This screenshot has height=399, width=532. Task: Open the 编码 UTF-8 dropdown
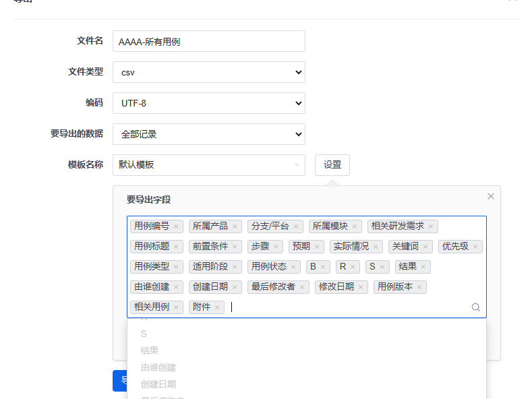[209, 103]
